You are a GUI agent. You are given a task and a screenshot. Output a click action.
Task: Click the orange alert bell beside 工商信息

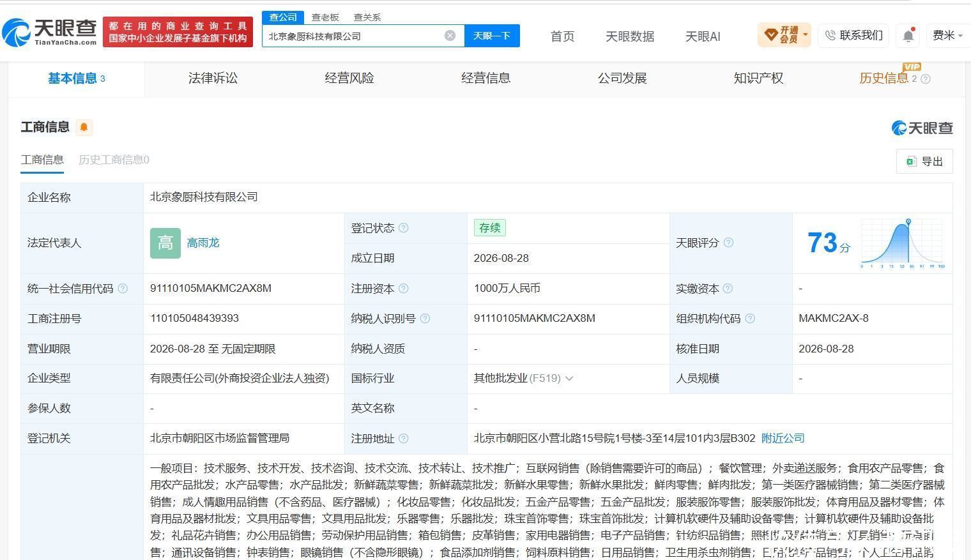coord(84,127)
